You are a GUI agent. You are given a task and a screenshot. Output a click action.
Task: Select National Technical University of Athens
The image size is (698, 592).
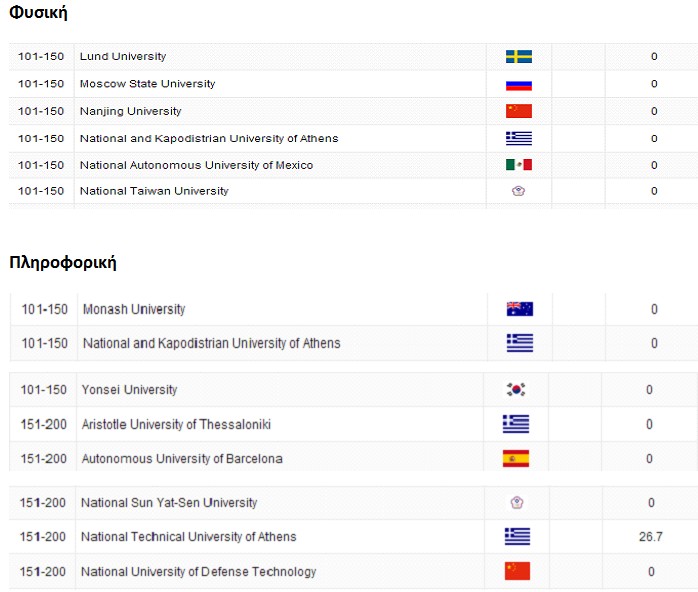[188, 537]
